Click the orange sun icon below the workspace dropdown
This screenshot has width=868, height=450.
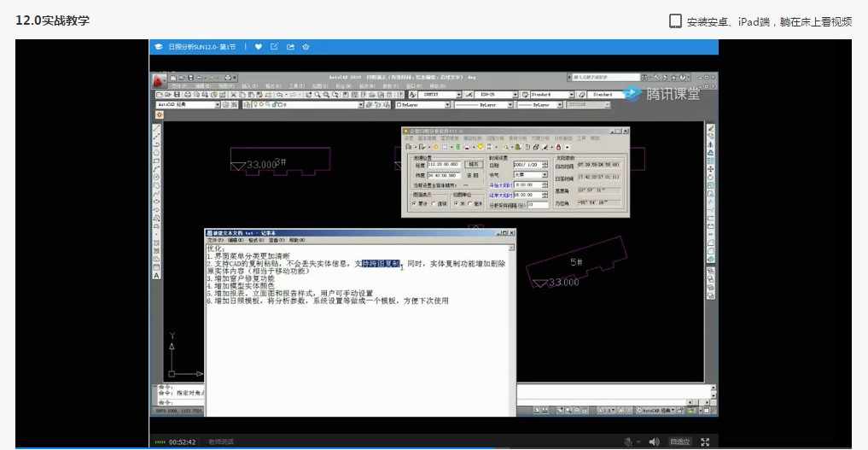(160, 114)
